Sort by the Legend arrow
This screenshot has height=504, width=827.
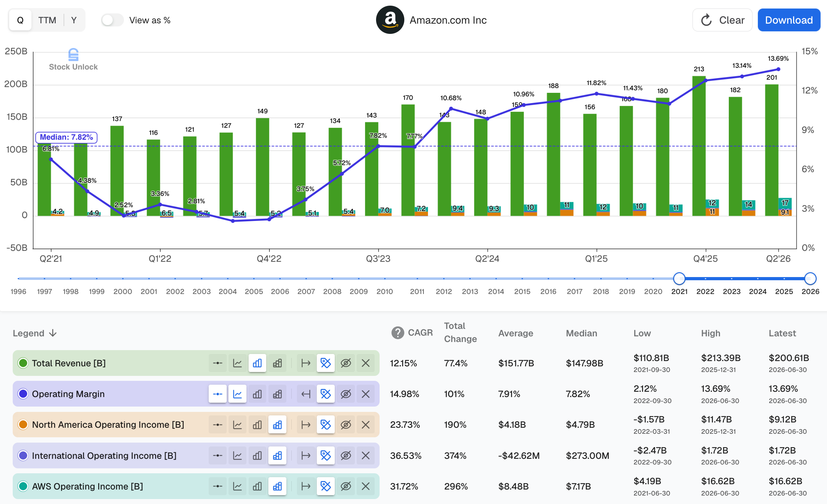[x=53, y=333]
